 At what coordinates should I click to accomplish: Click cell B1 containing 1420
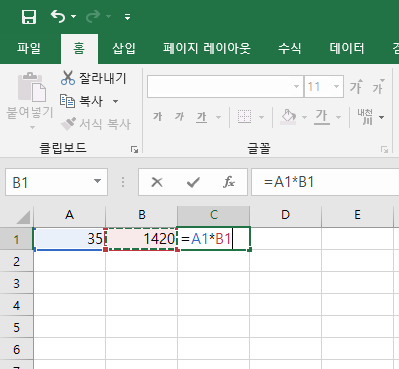(141, 239)
